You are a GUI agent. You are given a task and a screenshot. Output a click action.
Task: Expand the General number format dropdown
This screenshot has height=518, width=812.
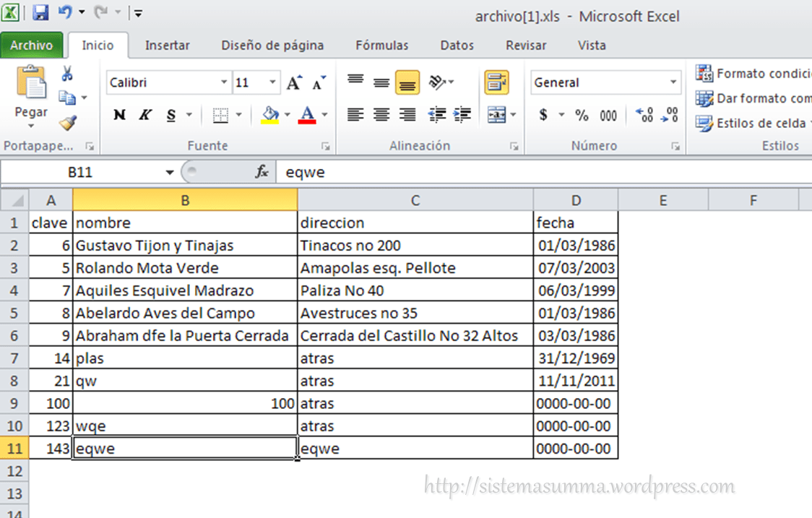click(673, 83)
